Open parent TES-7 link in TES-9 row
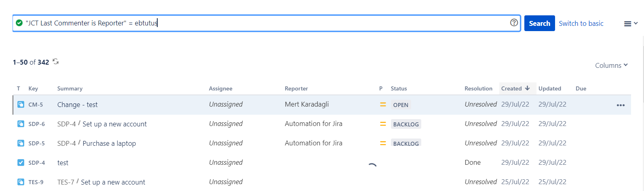 pos(65,182)
